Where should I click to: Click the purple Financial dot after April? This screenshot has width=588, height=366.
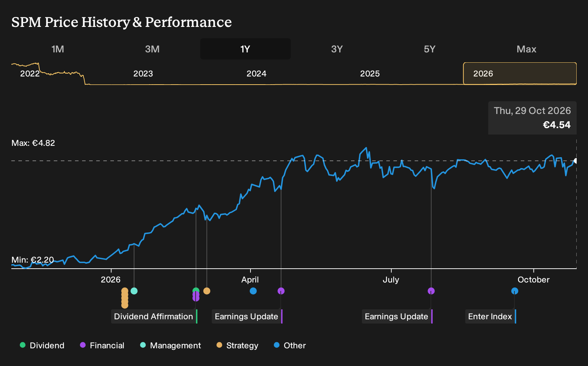(x=281, y=291)
